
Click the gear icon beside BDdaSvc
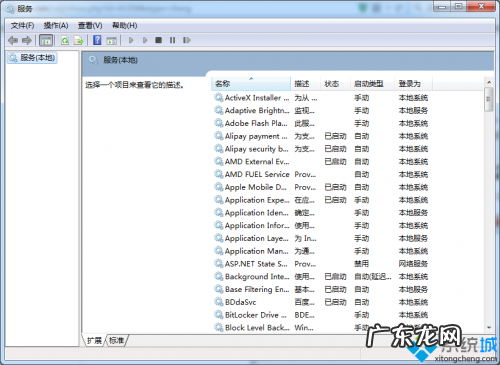point(219,302)
